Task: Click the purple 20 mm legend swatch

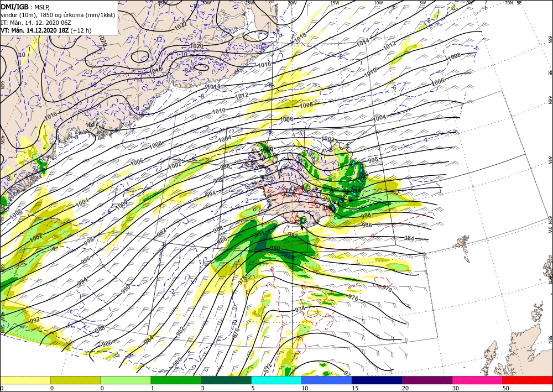Action: point(427,380)
